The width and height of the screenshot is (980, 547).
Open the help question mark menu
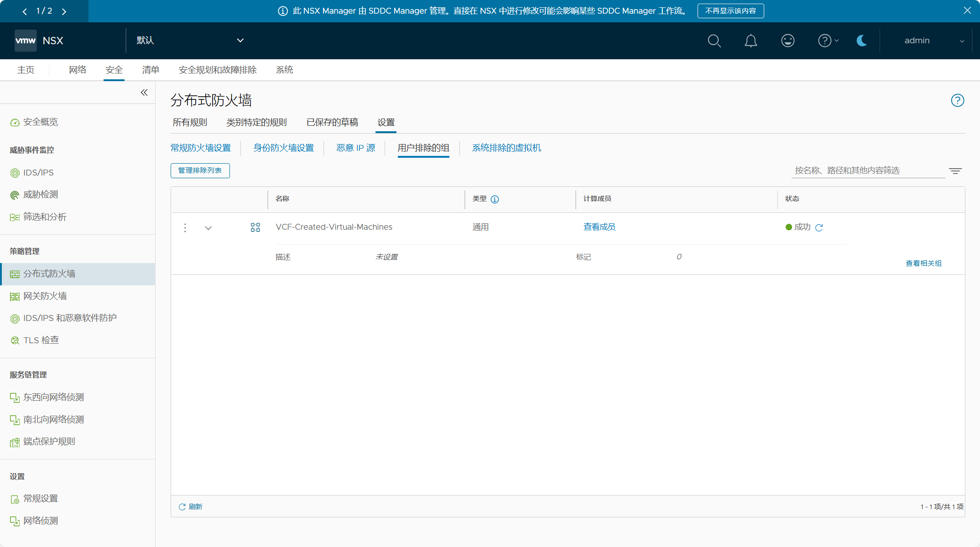click(x=827, y=41)
